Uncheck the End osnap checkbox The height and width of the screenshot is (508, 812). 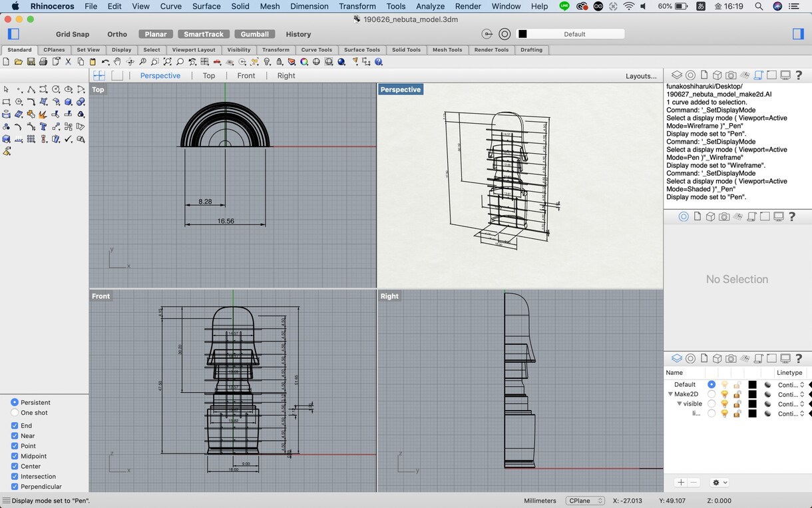tap(15, 425)
